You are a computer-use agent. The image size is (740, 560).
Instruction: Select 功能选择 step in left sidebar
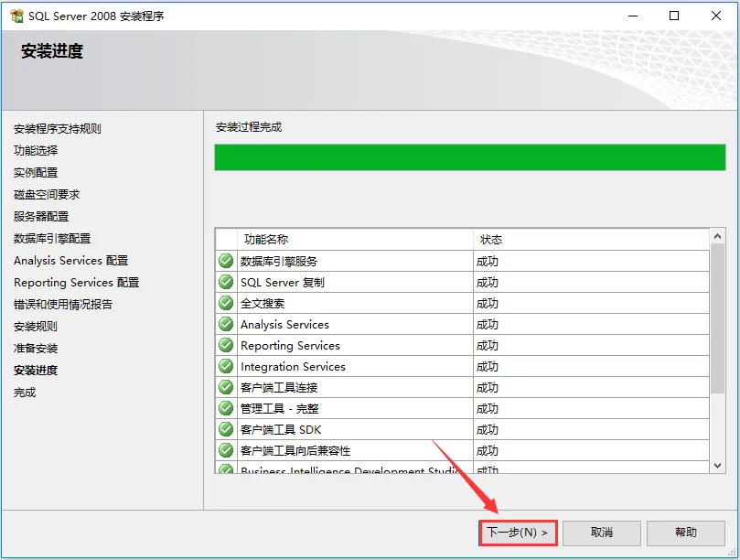click(x=36, y=151)
